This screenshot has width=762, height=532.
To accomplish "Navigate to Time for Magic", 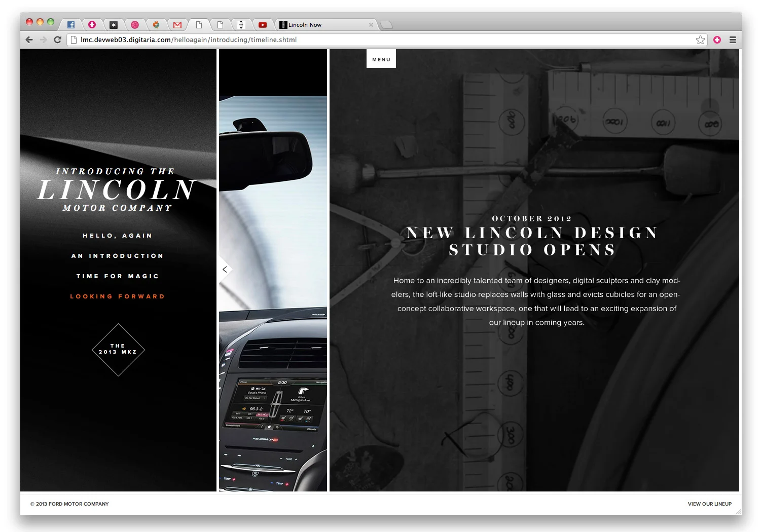I will [x=118, y=276].
